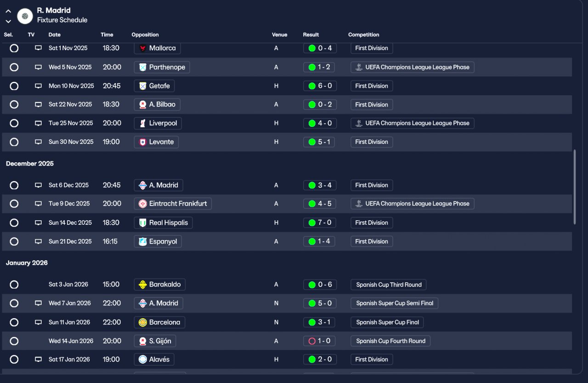
Task: Sort fixtures by the Result column header
Action: coord(311,35)
